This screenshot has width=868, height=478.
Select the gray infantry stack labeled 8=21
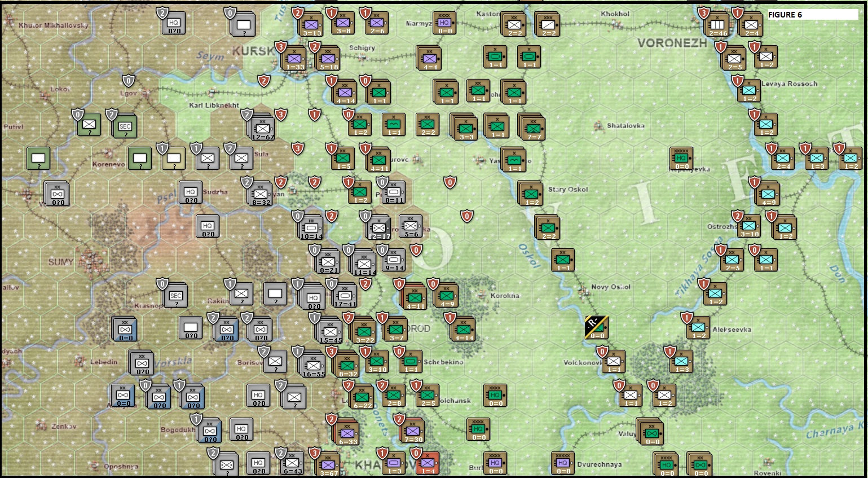tap(328, 263)
